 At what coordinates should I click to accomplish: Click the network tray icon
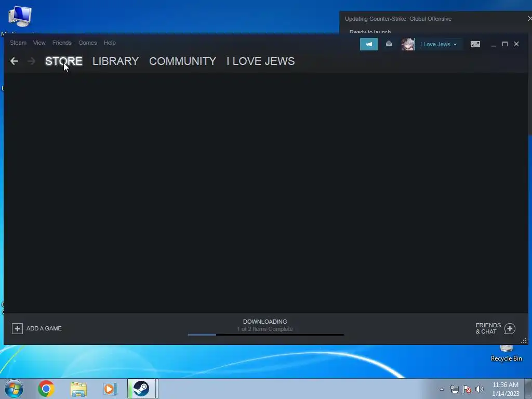pos(454,389)
